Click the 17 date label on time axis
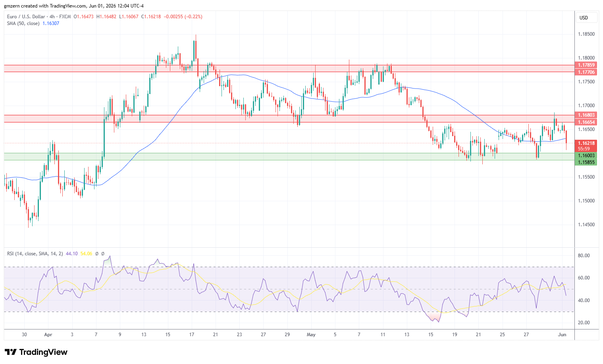 (192, 335)
